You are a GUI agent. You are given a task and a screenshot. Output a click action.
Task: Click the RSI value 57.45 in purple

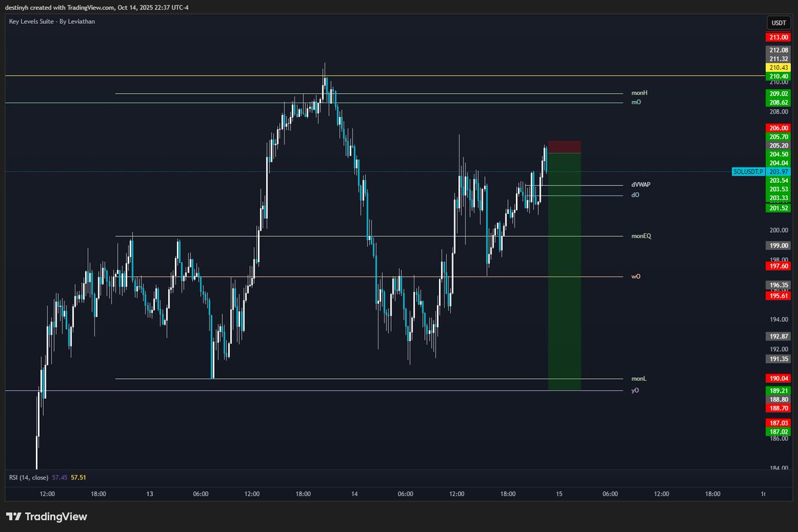[x=60, y=477]
